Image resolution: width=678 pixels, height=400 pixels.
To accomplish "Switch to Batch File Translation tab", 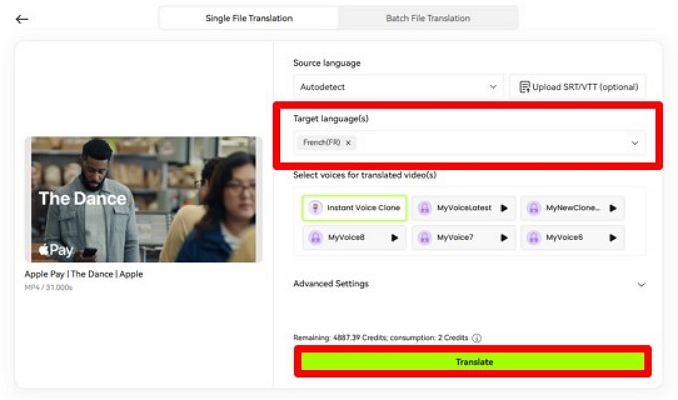I will [428, 18].
